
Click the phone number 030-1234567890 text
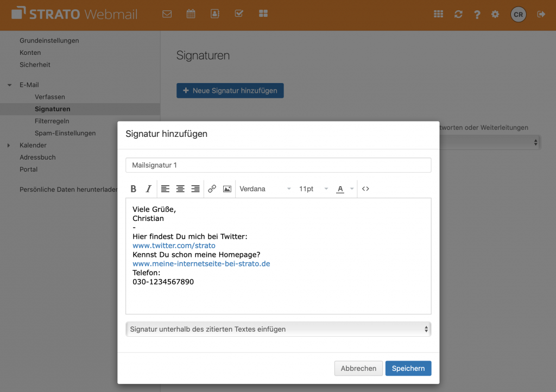coord(163,282)
